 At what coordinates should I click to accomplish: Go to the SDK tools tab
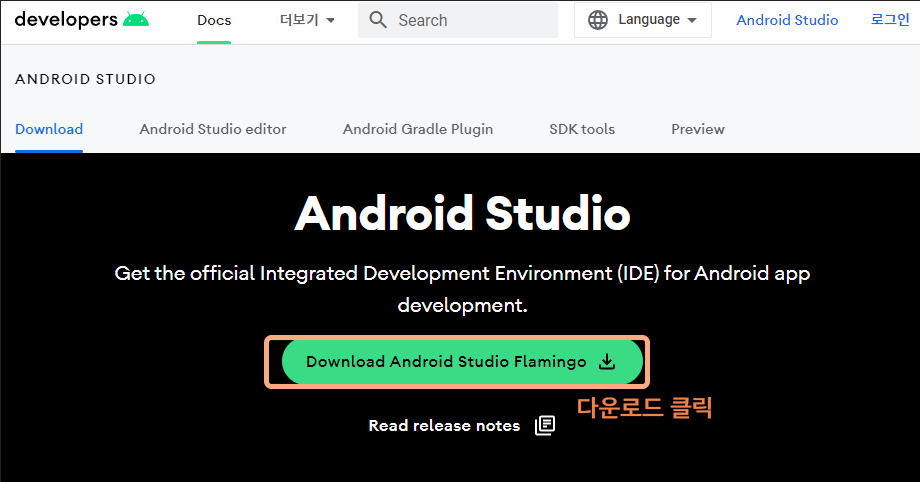(x=582, y=129)
